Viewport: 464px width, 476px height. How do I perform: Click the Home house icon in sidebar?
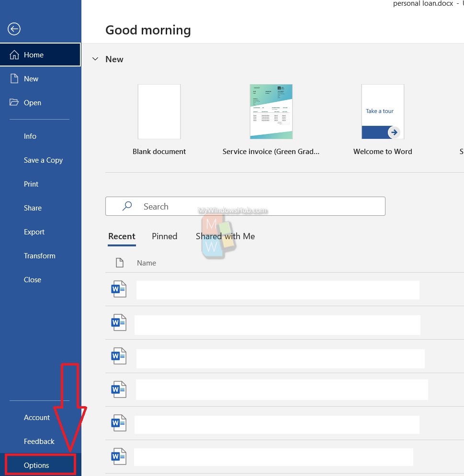click(x=14, y=55)
